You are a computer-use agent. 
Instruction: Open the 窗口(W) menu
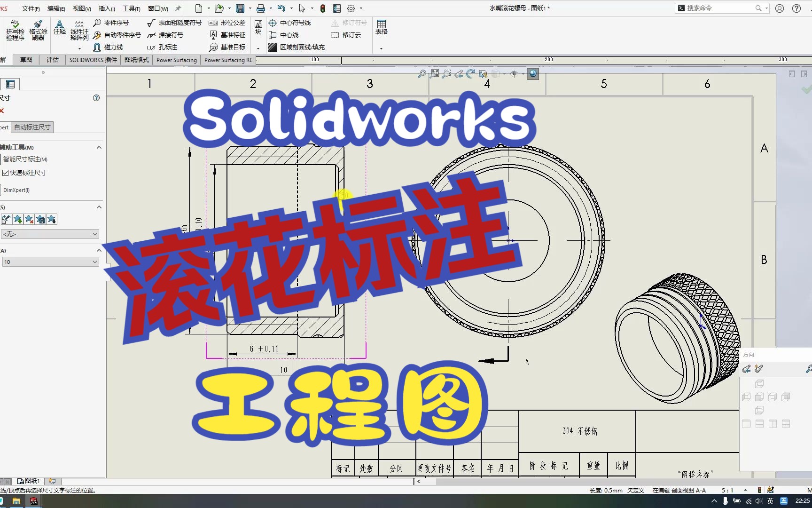pos(158,8)
